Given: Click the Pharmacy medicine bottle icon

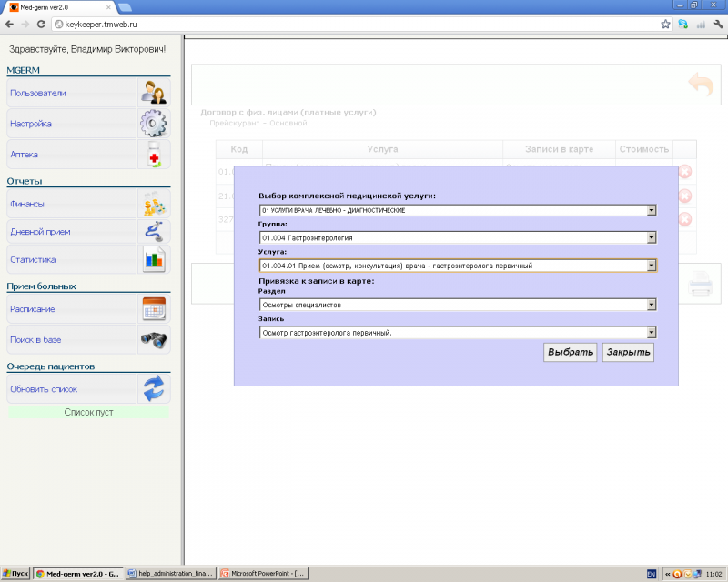Looking at the screenshot, I should pyautogui.click(x=153, y=155).
